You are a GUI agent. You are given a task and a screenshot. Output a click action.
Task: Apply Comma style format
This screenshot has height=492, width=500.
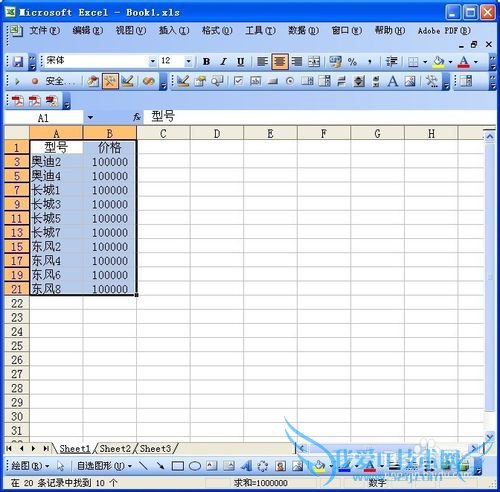(x=370, y=62)
